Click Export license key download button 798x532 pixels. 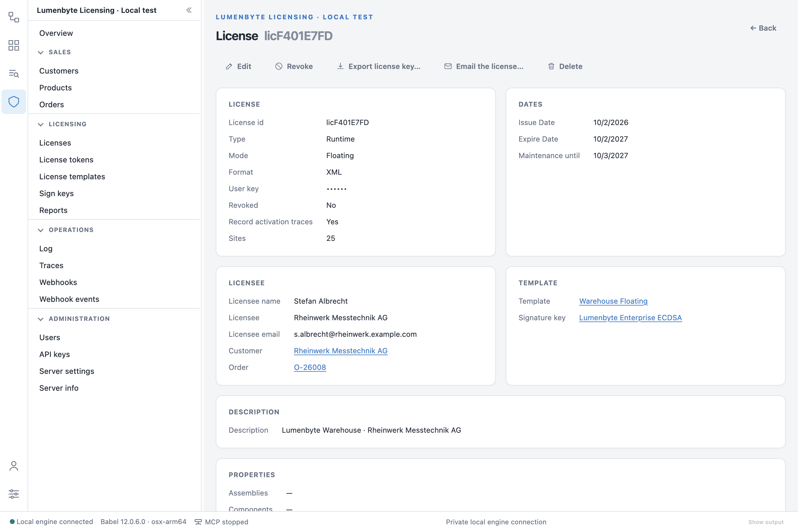click(379, 66)
